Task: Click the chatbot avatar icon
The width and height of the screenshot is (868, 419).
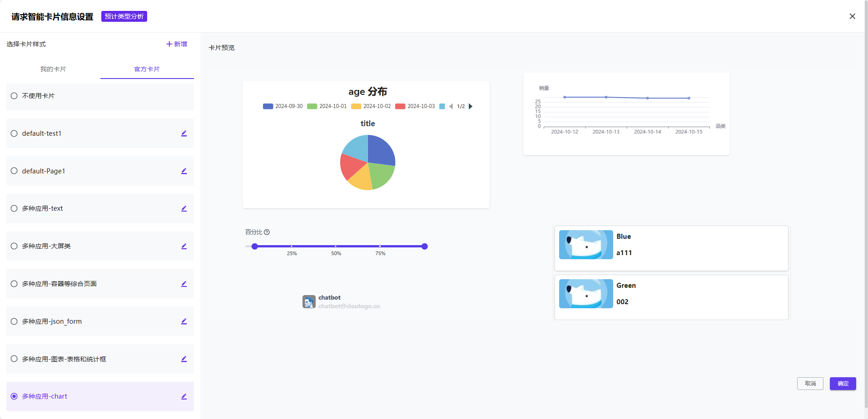Action: (x=309, y=302)
